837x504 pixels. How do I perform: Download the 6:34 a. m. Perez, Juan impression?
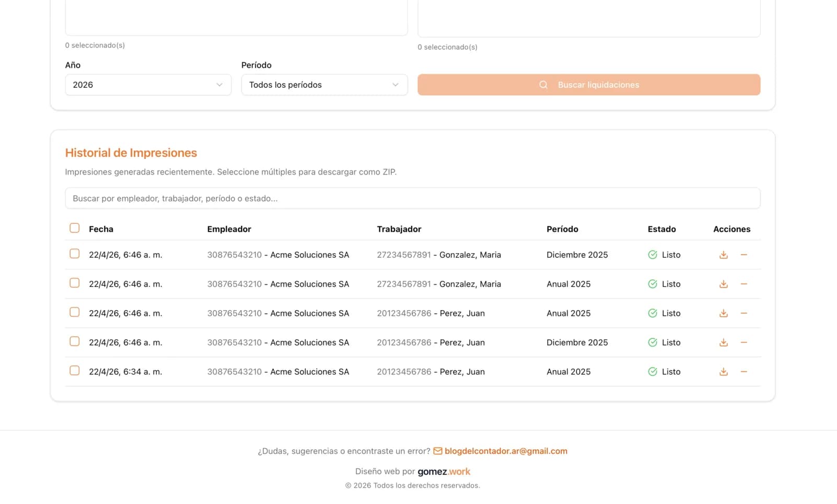click(x=723, y=372)
